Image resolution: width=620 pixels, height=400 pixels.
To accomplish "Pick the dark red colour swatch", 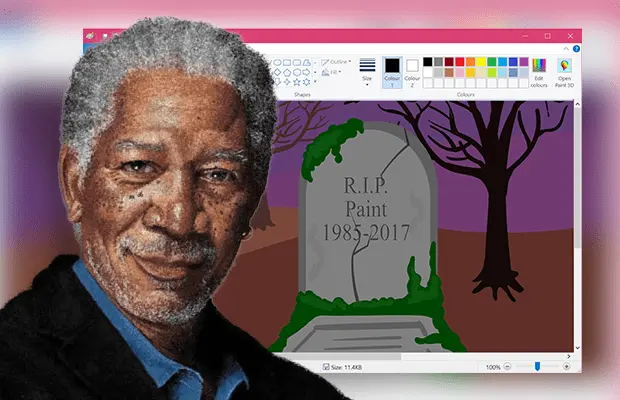I will (449, 62).
